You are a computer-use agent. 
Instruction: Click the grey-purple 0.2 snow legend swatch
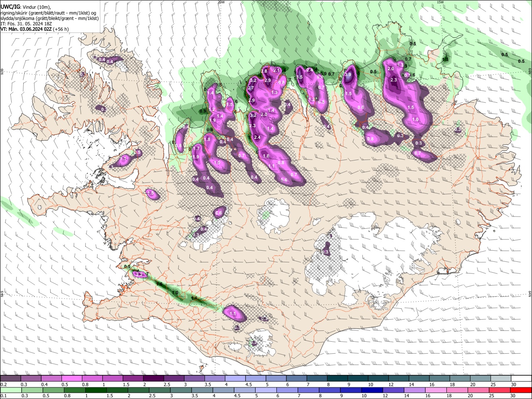10,379
